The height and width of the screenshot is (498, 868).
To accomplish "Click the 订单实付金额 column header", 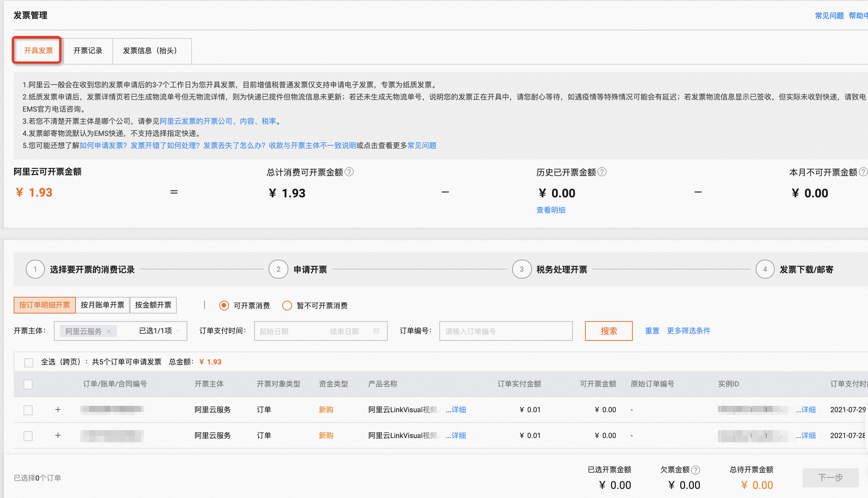I will (519, 384).
